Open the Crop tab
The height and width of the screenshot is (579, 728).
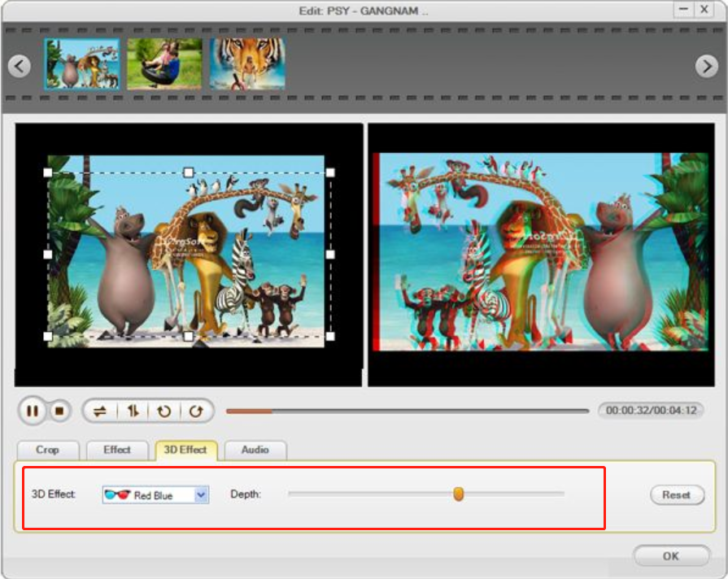tap(48, 450)
